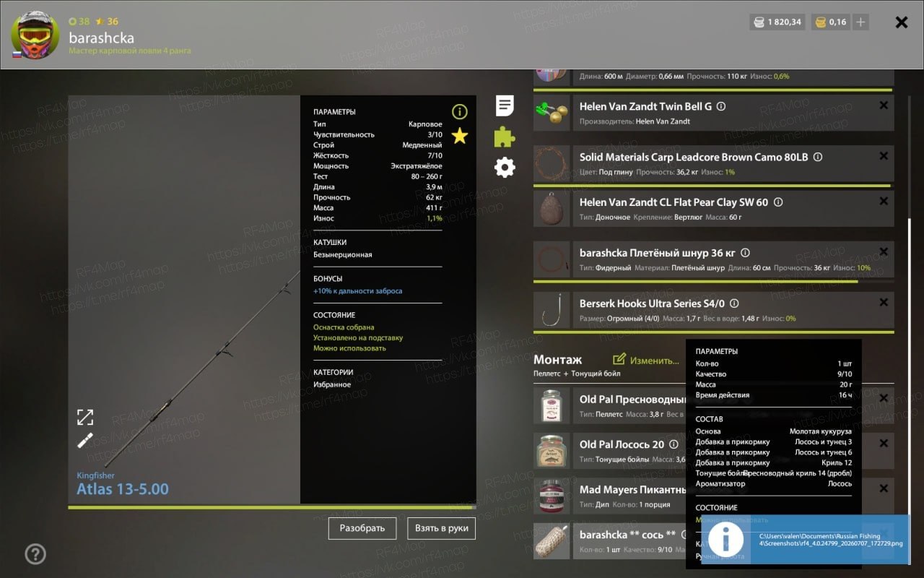Show info for Berserk Hooks Ultra Series S4/0
924x578 pixels.
[x=734, y=303]
